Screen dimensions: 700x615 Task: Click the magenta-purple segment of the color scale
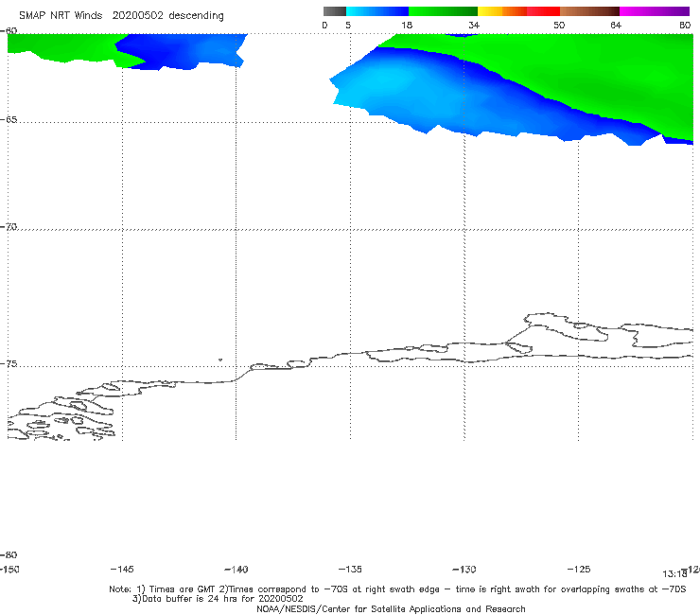click(x=655, y=11)
